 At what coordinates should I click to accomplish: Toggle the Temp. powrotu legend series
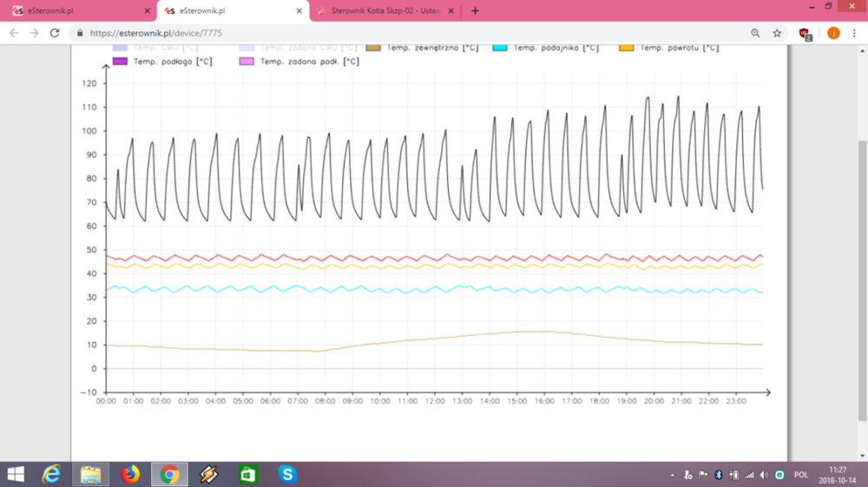(x=670, y=48)
